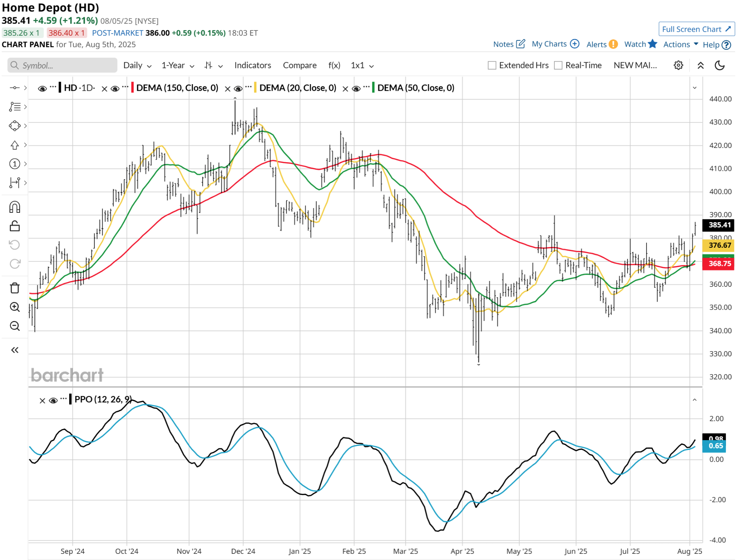The image size is (746, 560).
Task: Open chart settings gear
Action: [x=678, y=66]
